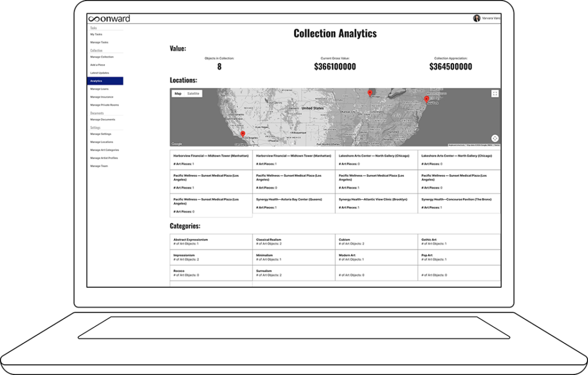The image size is (588, 375).
Task: Navigate to Manage Artist Profiles
Action: click(x=104, y=158)
